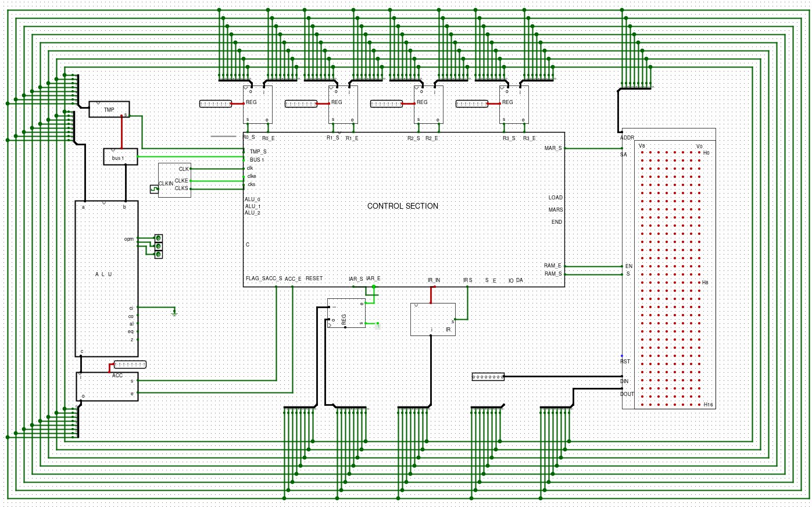Click the ACC_E pin label

(x=293, y=279)
